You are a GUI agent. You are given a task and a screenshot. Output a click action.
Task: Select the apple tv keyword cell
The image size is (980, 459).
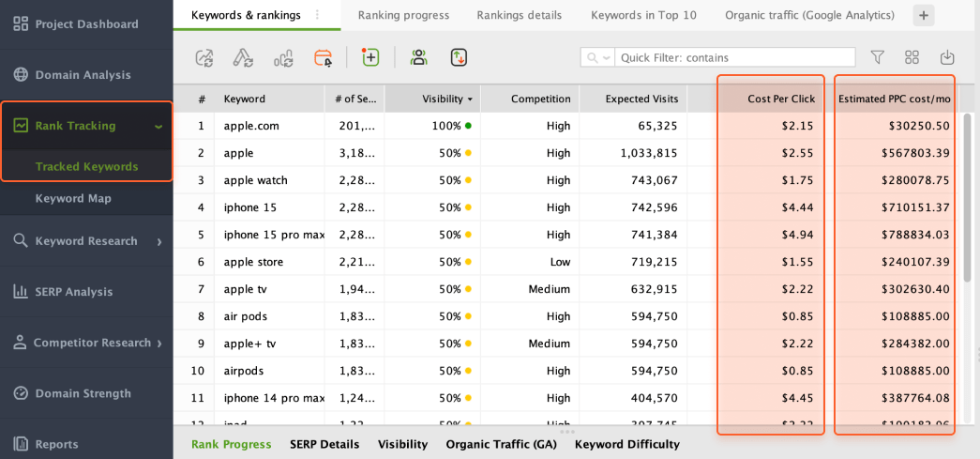pyautogui.click(x=270, y=289)
